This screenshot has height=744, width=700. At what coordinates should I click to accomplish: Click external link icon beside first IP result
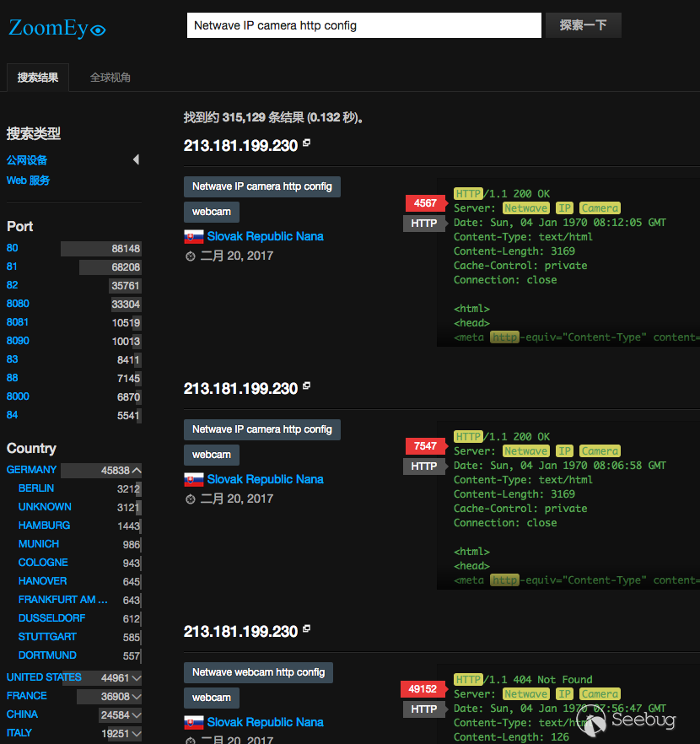click(307, 144)
